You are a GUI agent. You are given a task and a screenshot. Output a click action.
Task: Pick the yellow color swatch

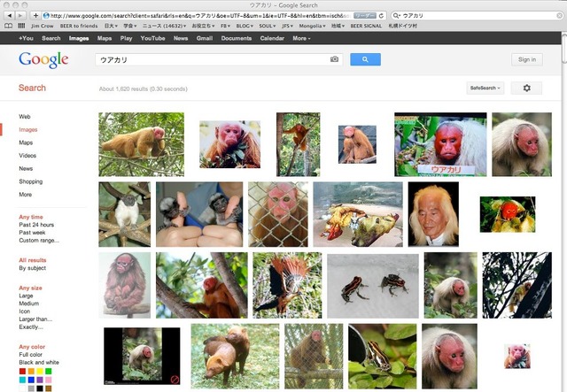pyautogui.click(x=40, y=372)
